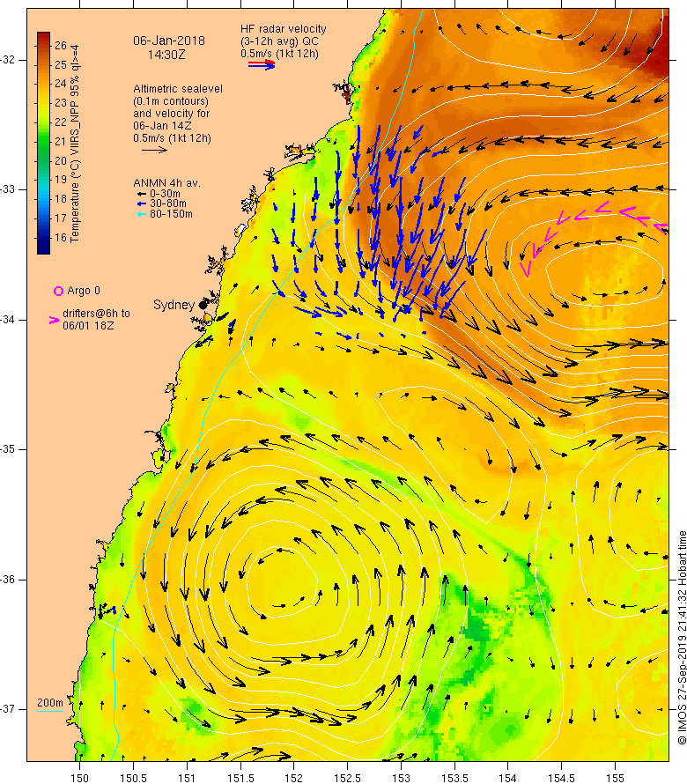Click the time label 14:30Z
Image resolution: width=687 pixels, height=784 pixels.
[166, 55]
